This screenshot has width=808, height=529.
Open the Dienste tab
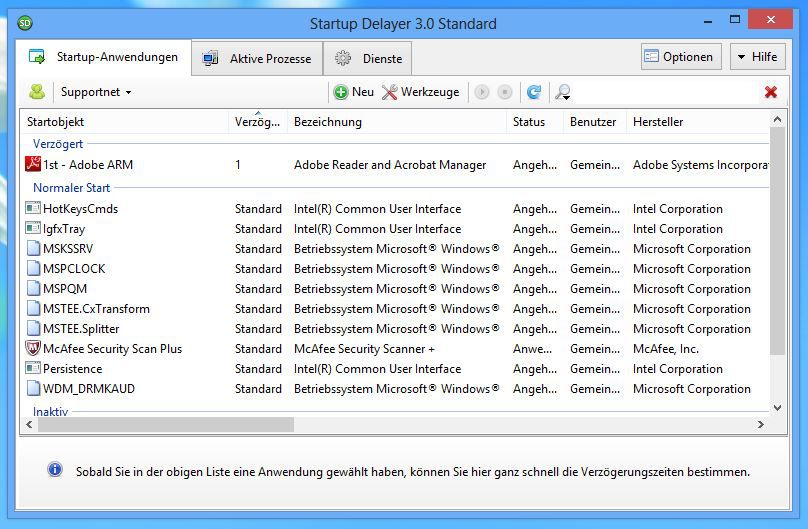[x=367, y=59]
